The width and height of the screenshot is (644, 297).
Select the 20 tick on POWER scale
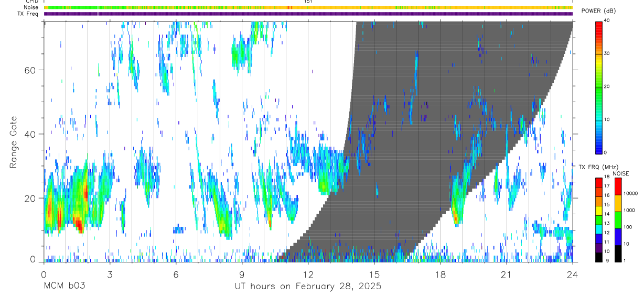pyautogui.click(x=607, y=87)
